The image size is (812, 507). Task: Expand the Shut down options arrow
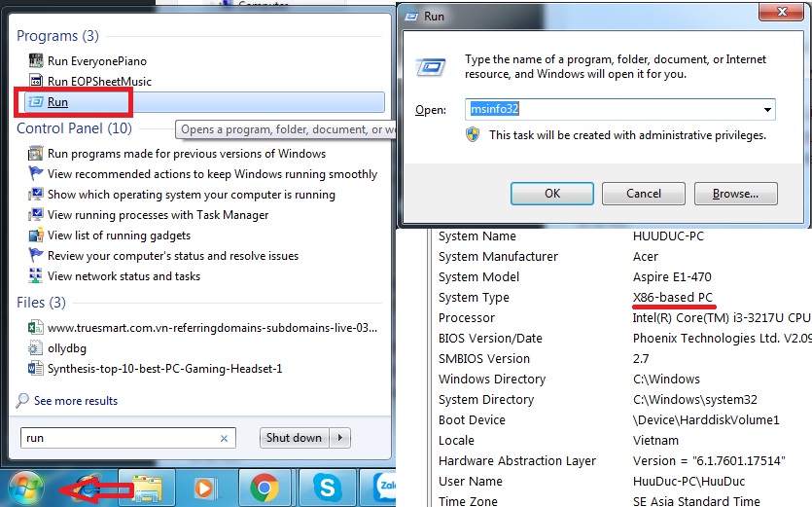point(340,438)
